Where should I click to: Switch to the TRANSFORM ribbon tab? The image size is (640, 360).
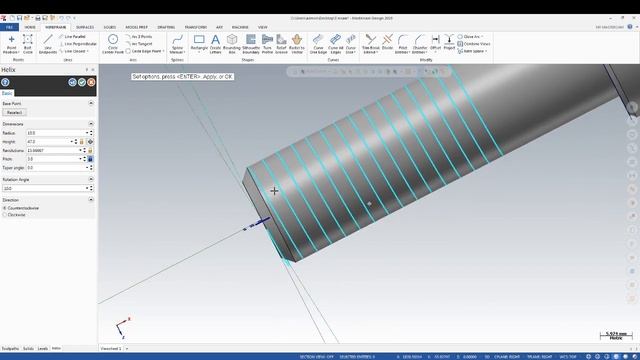point(196,27)
